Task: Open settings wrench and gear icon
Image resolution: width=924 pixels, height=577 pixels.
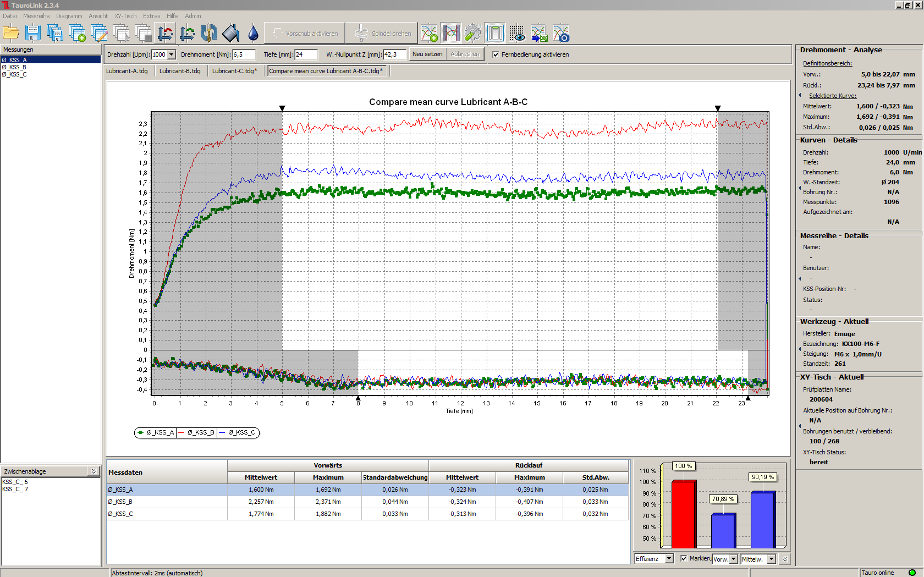Action: click(472, 33)
